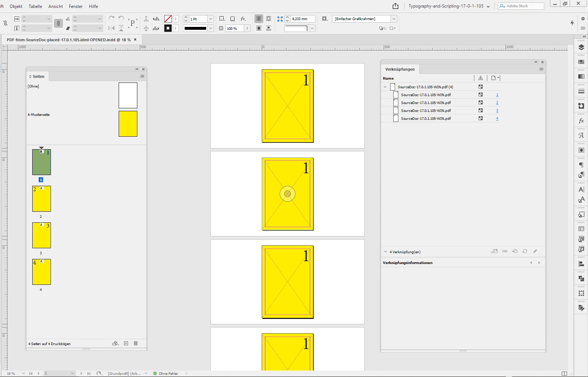
Task: Open the Ansicht menu
Action: pos(56,6)
